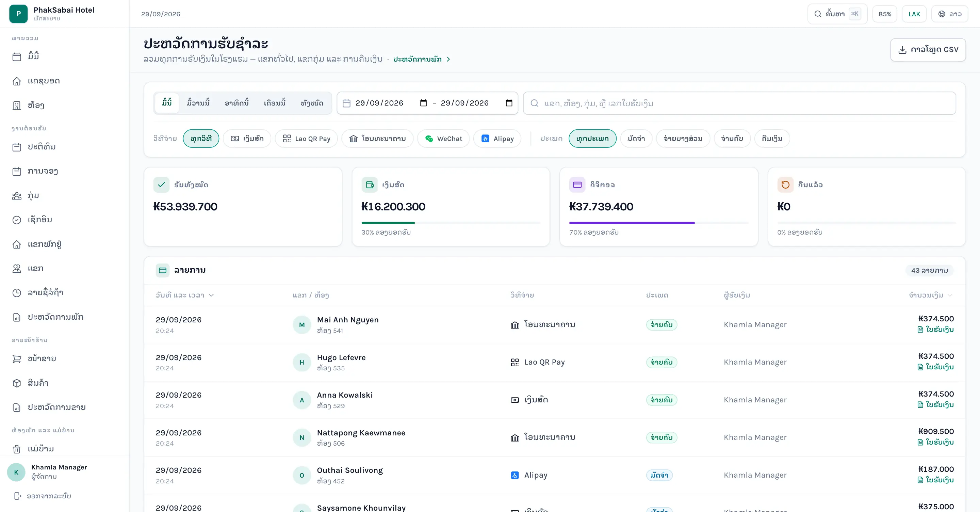Click the globe language icon
Image resolution: width=980 pixels, height=512 pixels.
click(942, 14)
